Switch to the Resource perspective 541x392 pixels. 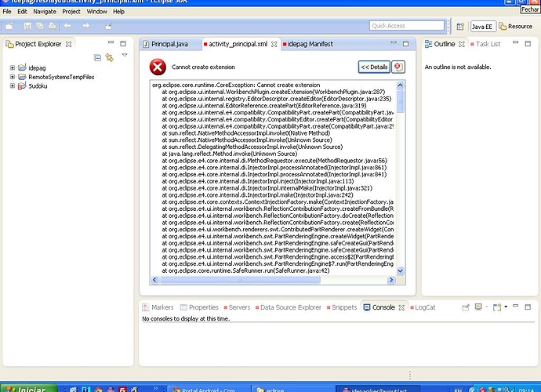pos(516,26)
